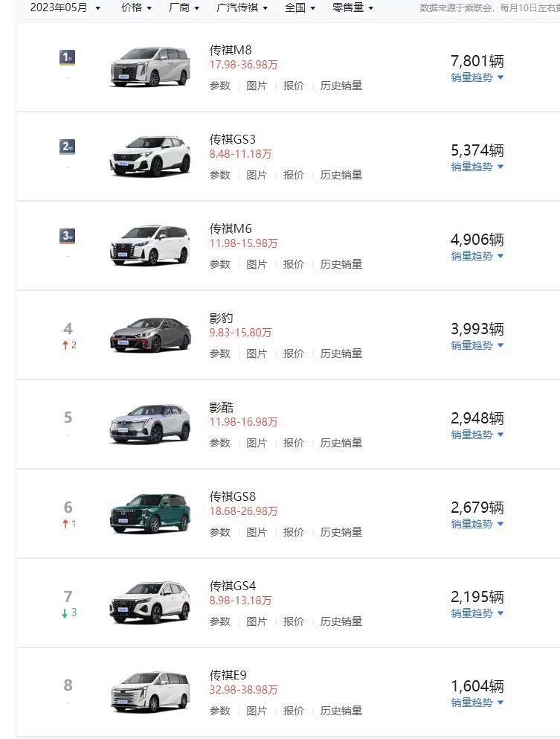This screenshot has height=739, width=560.
Task: Open 报价 for 传祺GS8
Action: pos(294,532)
